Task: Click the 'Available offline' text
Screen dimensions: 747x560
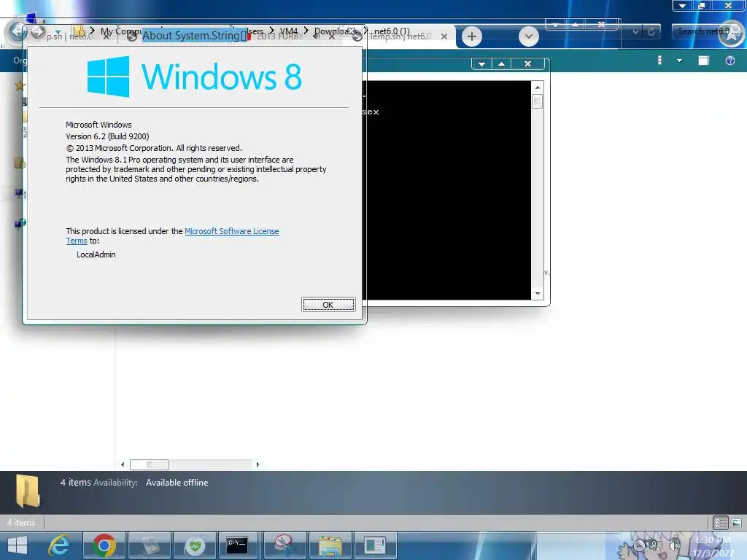Action: point(177,483)
